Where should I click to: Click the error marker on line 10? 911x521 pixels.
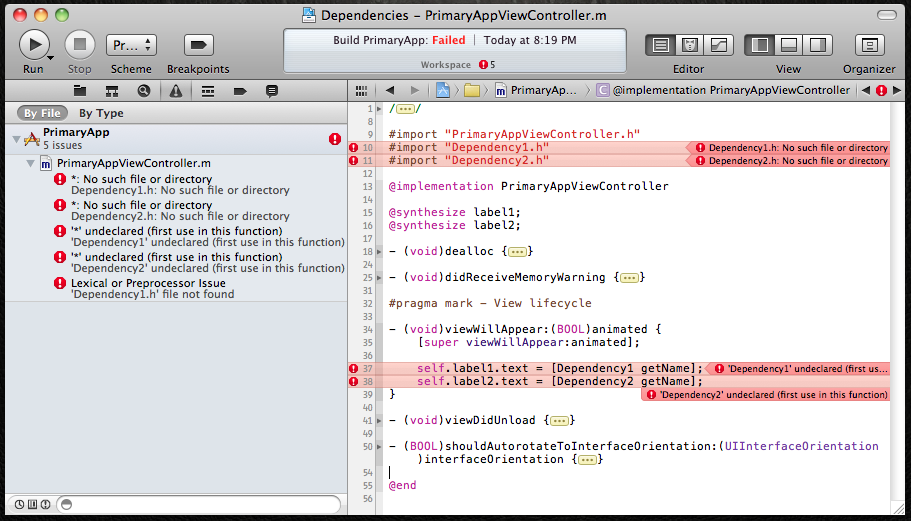pos(353,148)
